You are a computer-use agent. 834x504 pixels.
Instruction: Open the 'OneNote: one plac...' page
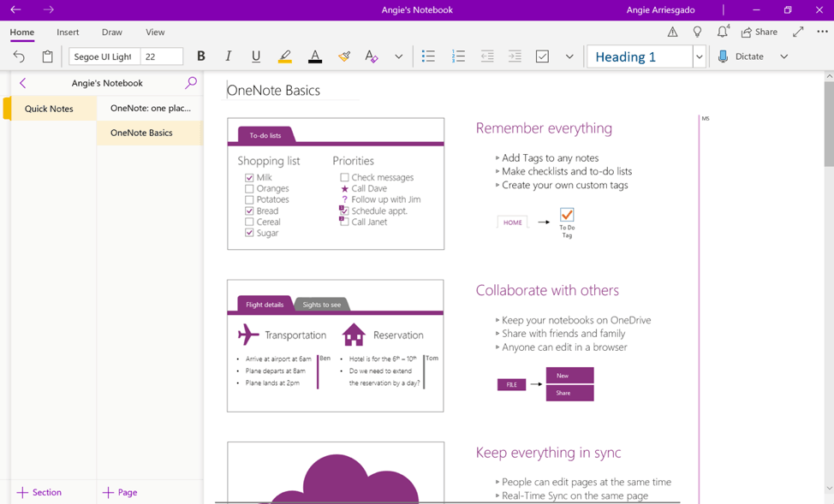(150, 108)
